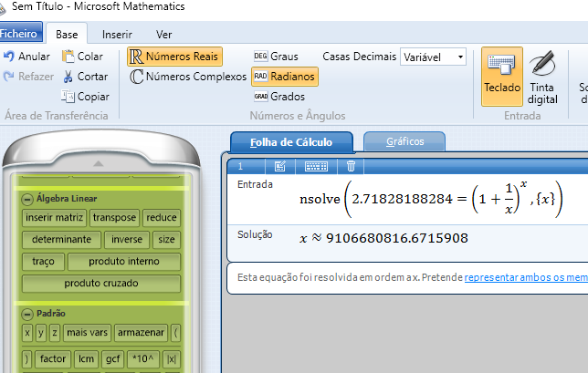
Task: Click the determinante button
Action: pyautogui.click(x=61, y=240)
